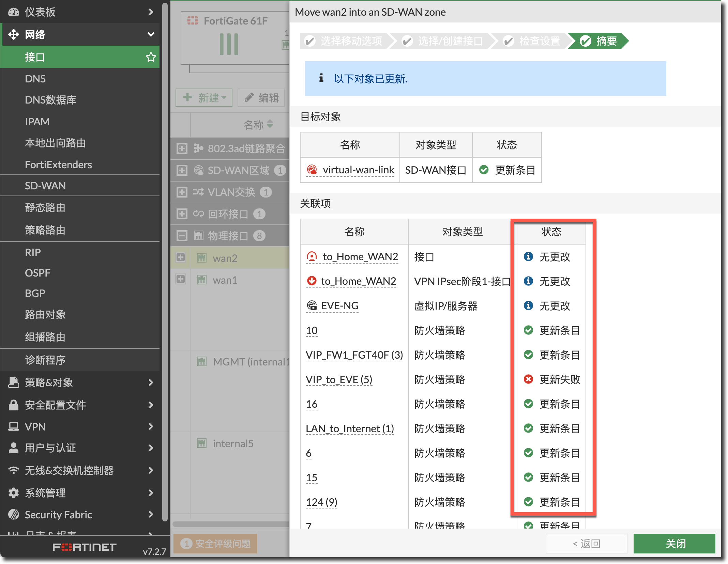The width and height of the screenshot is (728, 564).
Task: Toggle the plus box beside wan1 row
Action: [181, 279]
